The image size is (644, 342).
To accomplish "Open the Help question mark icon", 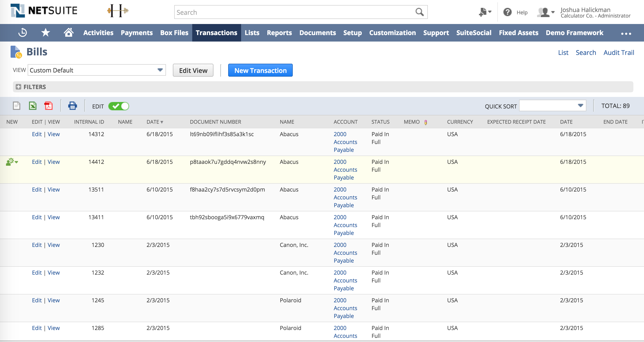I will 507,12.
